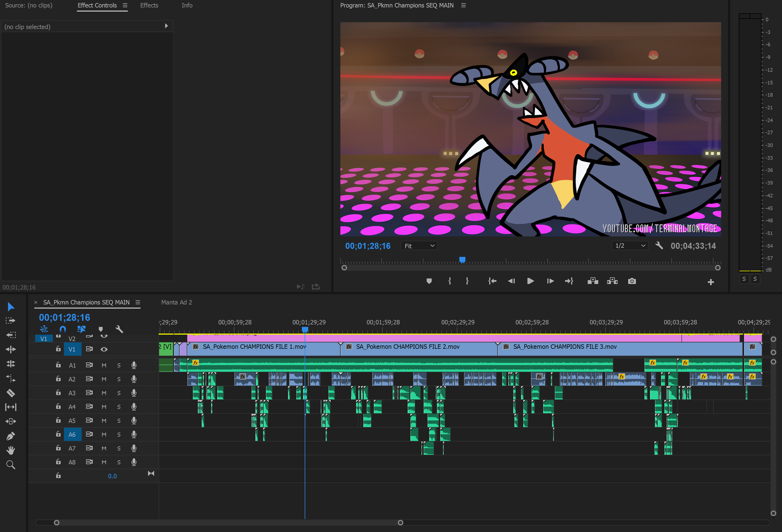Select the Effect Controls tab

click(x=97, y=5)
